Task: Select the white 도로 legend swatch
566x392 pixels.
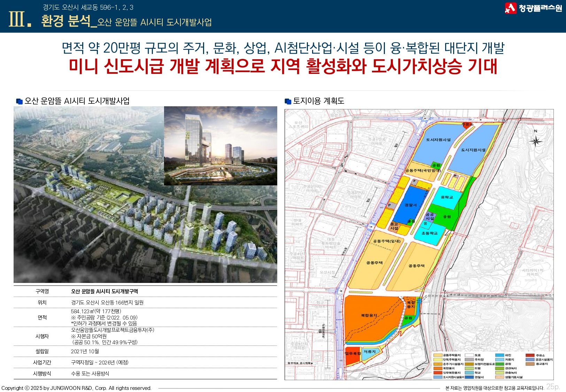Action: (x=469, y=355)
